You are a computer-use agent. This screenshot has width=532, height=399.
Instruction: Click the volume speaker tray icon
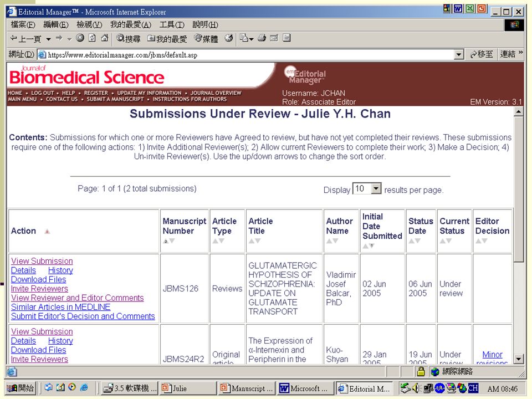pos(416,388)
